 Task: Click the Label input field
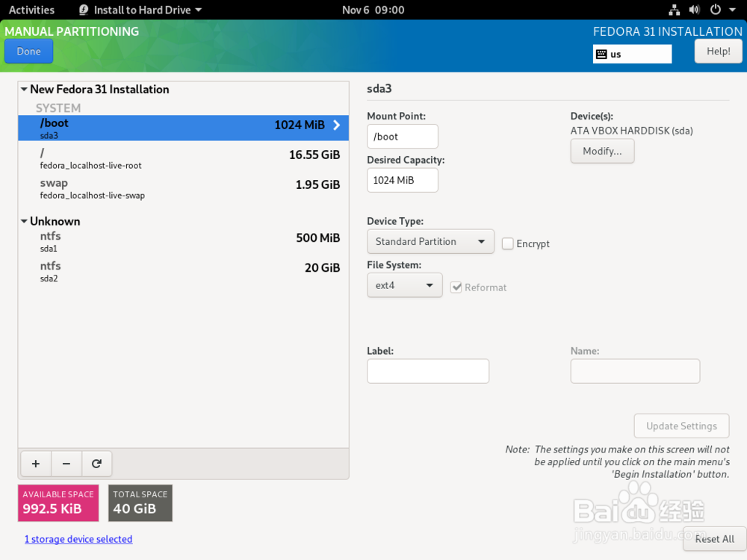pyautogui.click(x=428, y=371)
